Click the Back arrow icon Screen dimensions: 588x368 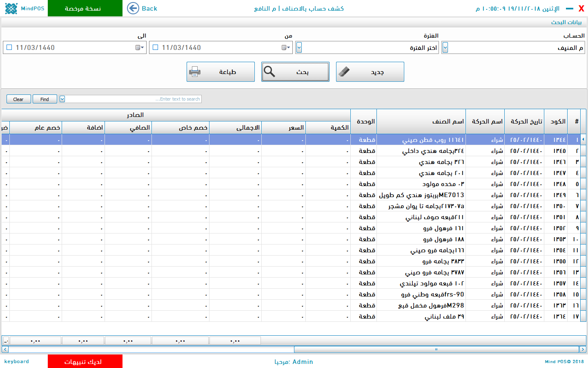pos(133,8)
